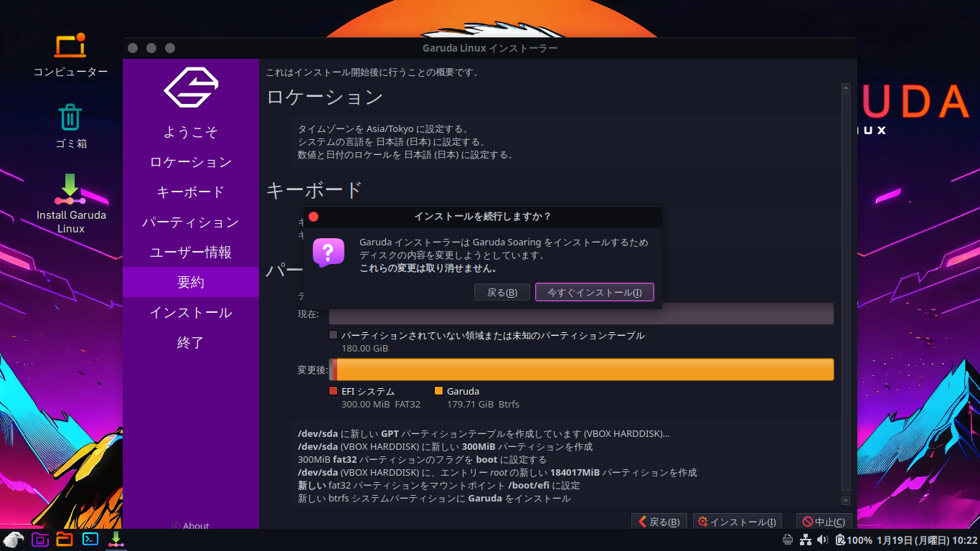
Task: Click the btrfs Garuda をインストール line
Action: click(x=434, y=499)
